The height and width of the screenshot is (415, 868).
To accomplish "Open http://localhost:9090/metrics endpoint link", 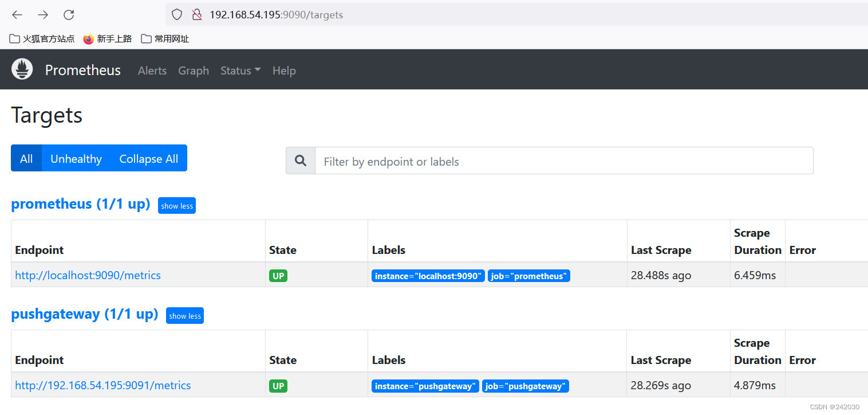I will [88, 275].
